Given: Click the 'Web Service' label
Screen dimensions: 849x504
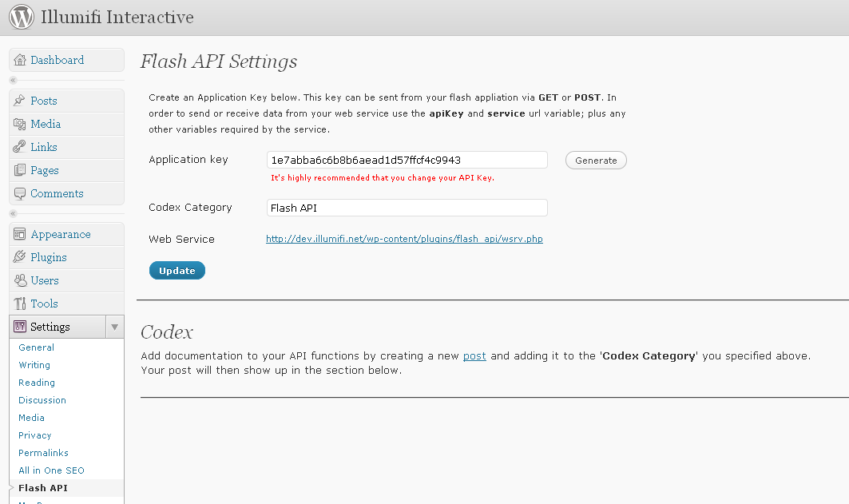Looking at the screenshot, I should pyautogui.click(x=181, y=240).
